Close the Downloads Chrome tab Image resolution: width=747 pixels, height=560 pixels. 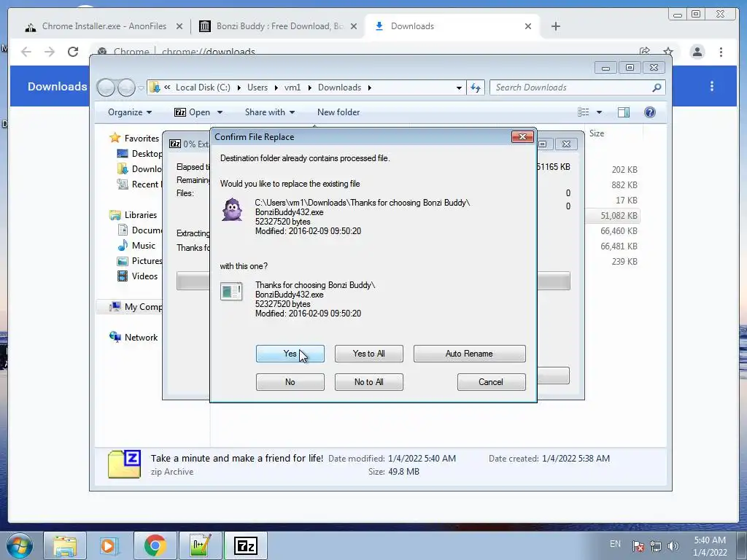528,26
